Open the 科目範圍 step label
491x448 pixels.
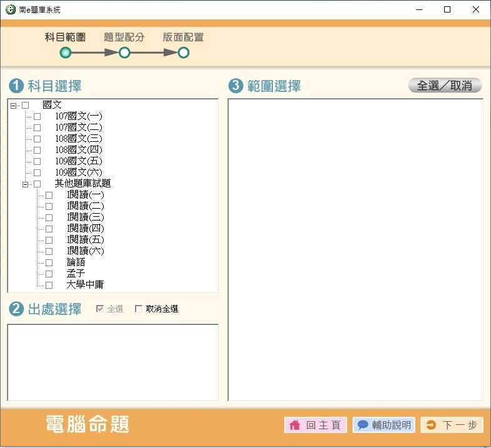click(x=65, y=37)
